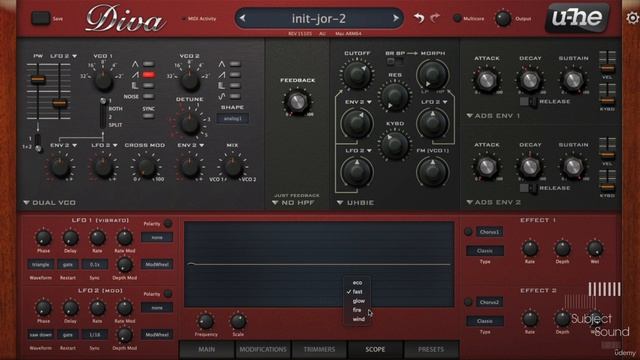Click the filter RES knob

[x=395, y=96]
